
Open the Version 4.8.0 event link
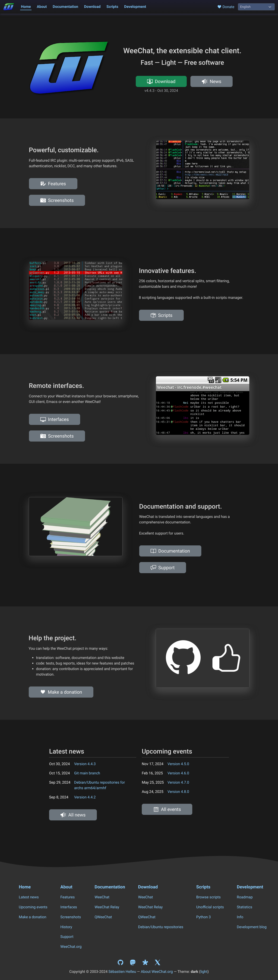[178, 792]
